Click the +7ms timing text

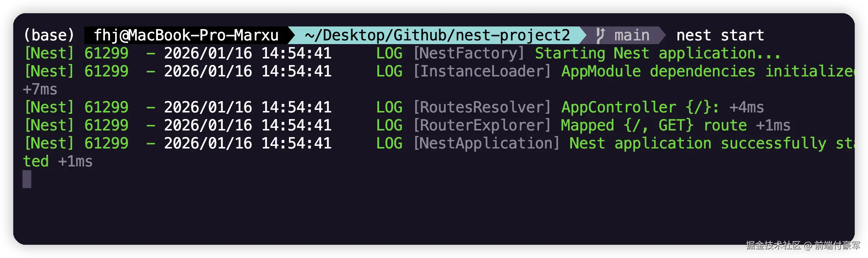coord(40,89)
